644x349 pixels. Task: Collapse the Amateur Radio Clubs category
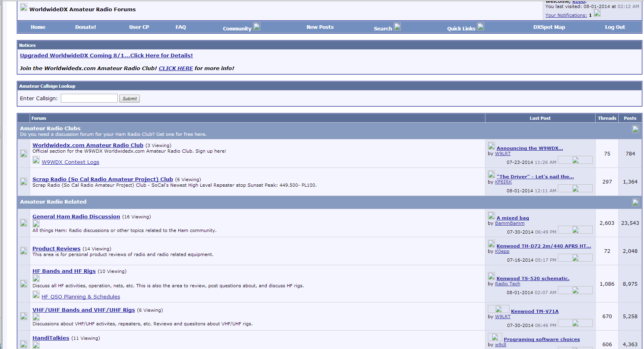(x=636, y=129)
